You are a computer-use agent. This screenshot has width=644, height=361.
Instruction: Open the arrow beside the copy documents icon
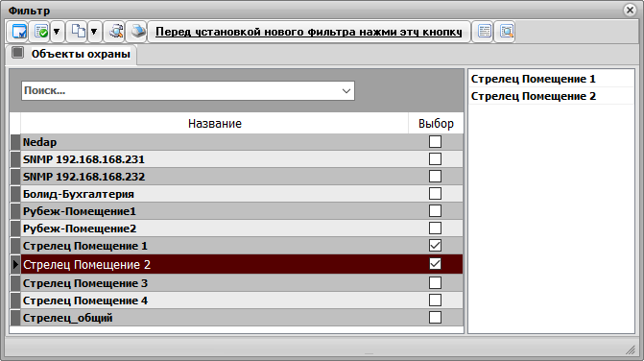tap(94, 32)
